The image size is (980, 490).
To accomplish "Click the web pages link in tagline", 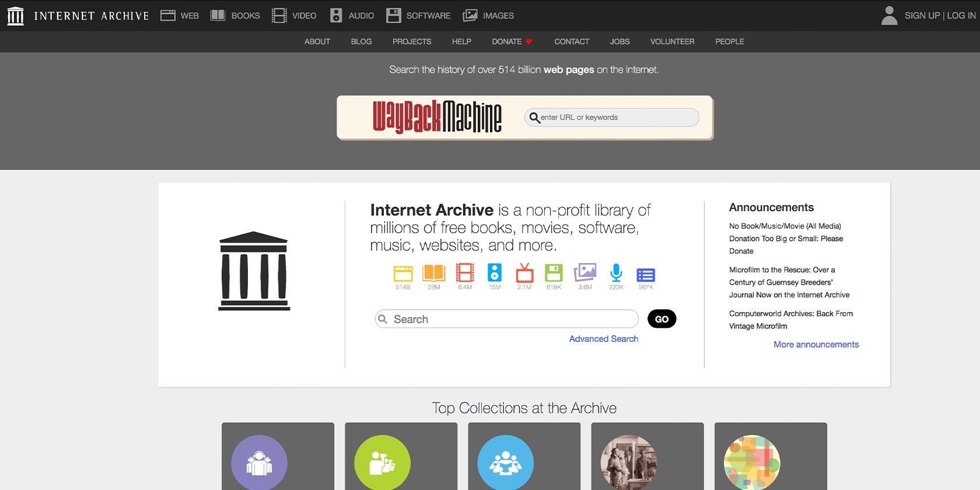I will (569, 70).
